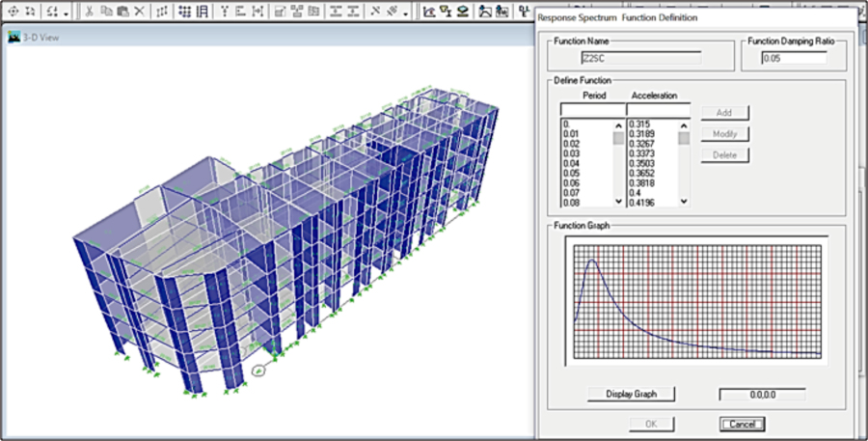Click the dotted grid points toolbar icon
This screenshot has height=441, width=868.
point(185,11)
